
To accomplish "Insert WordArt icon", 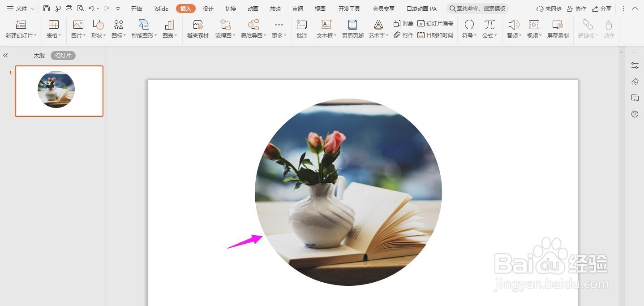I will point(378,25).
